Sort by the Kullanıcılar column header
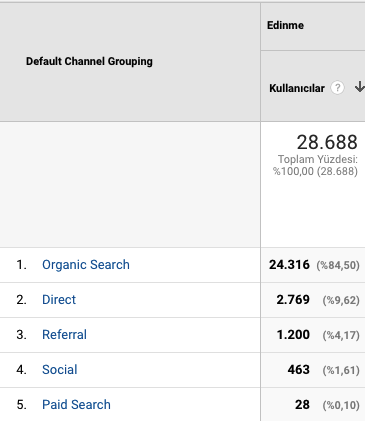This screenshot has width=365, height=421. 297,88
